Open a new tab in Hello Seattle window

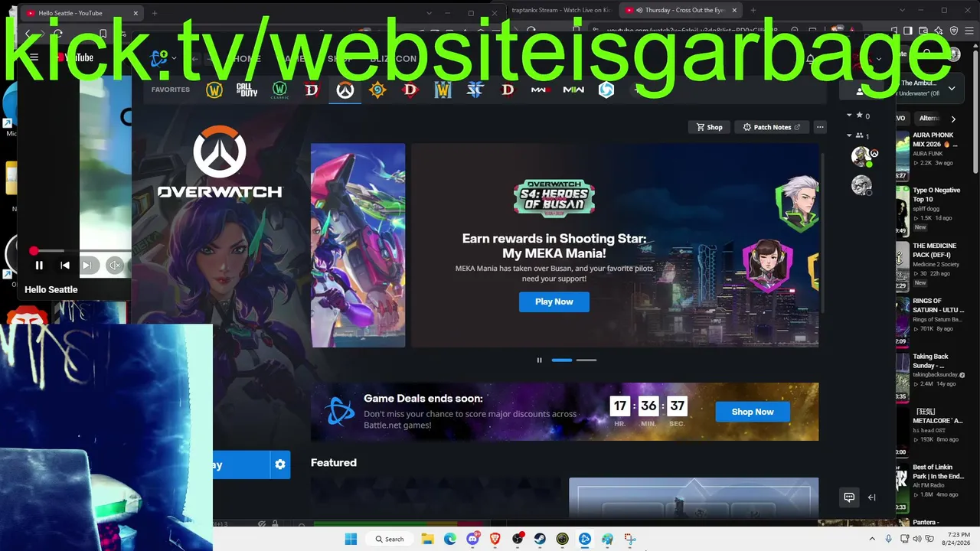tap(154, 13)
